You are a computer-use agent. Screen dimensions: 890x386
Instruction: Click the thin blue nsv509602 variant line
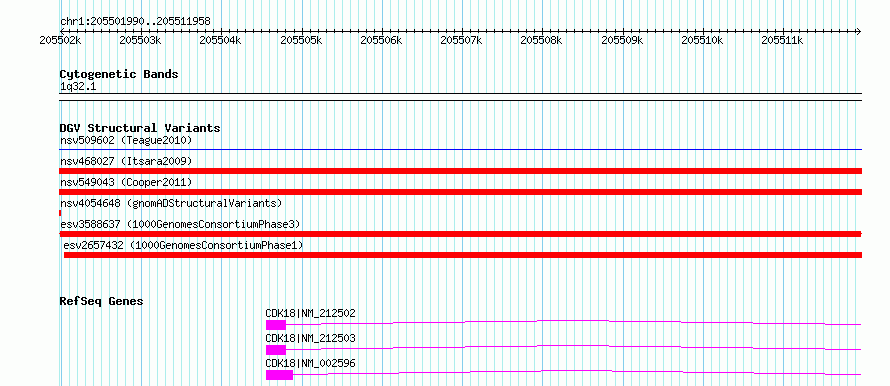click(460, 150)
